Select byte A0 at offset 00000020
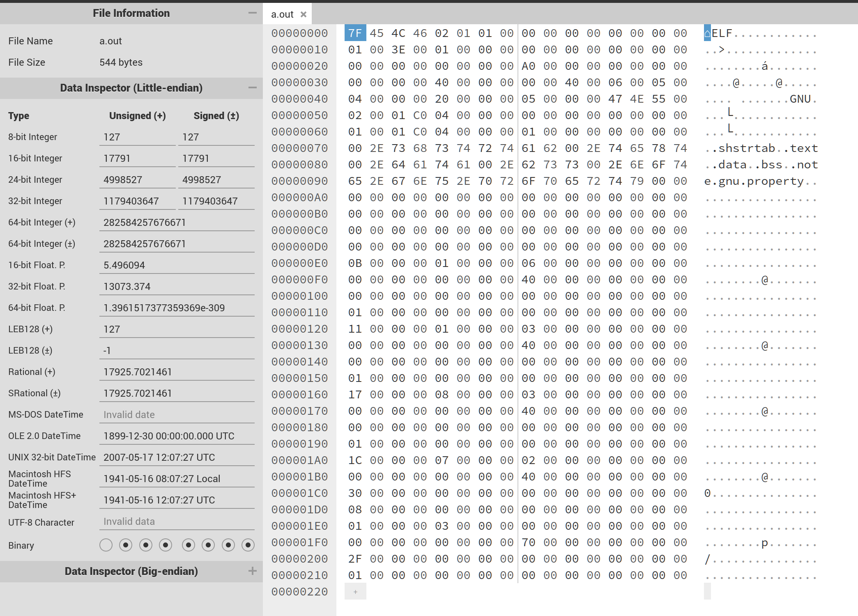This screenshot has height=616, width=858. 529,66
